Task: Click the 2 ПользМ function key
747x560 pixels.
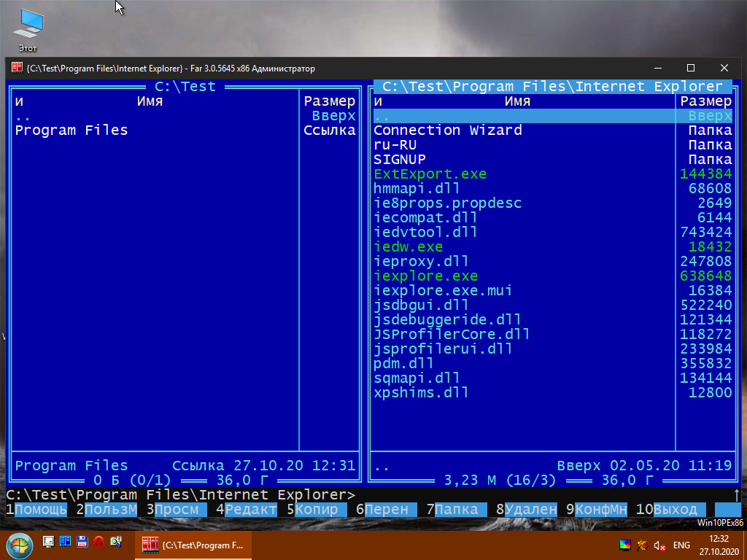Action: pos(107,510)
